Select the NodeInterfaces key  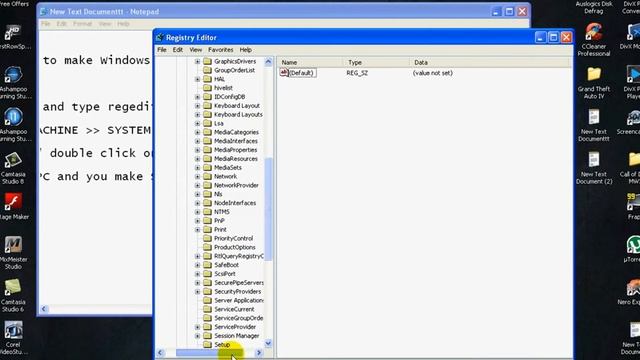click(235, 203)
